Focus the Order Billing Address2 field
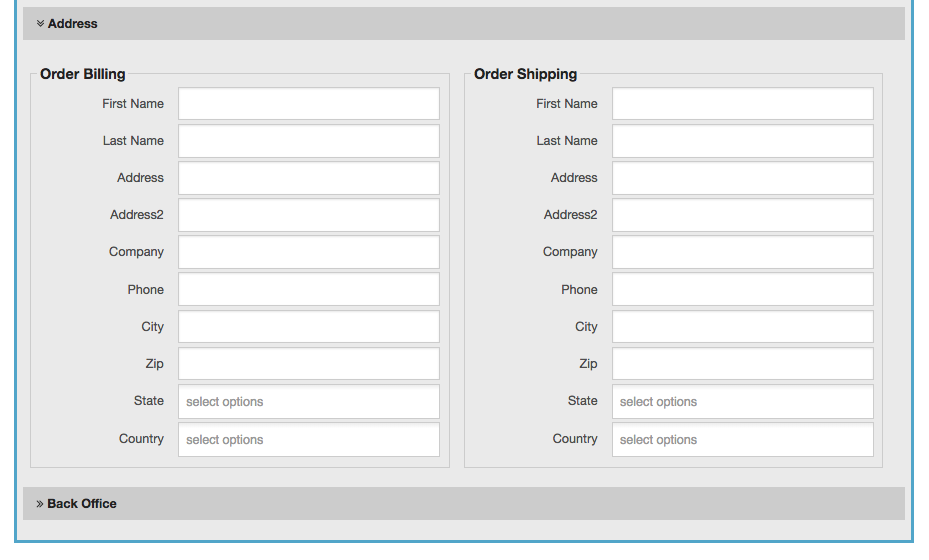This screenshot has width=929, height=560. point(309,215)
